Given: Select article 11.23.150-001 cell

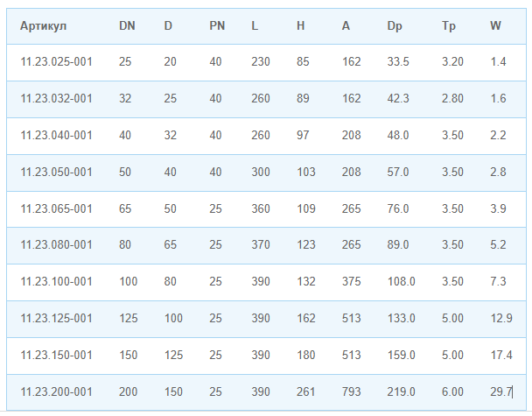Looking at the screenshot, I should point(56,356).
